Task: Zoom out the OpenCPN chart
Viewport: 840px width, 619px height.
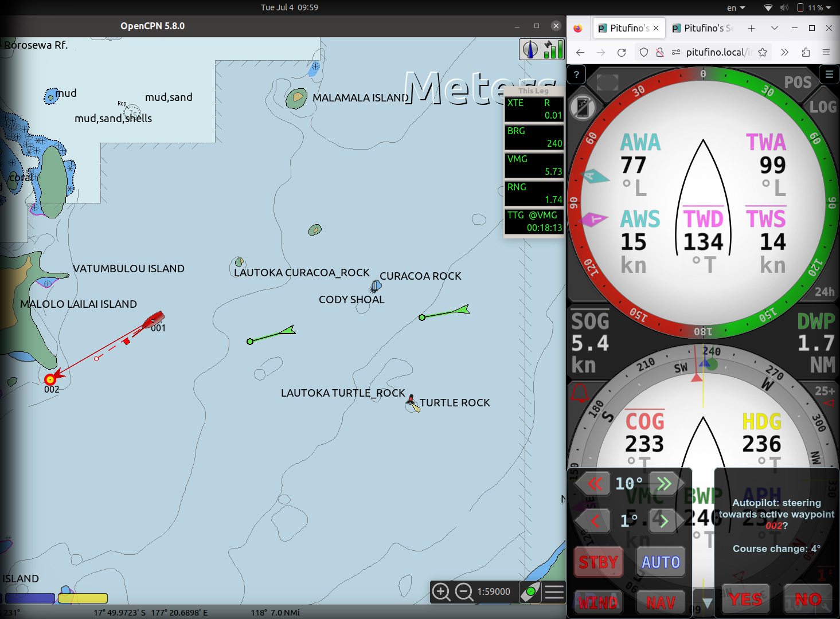Action: click(464, 591)
